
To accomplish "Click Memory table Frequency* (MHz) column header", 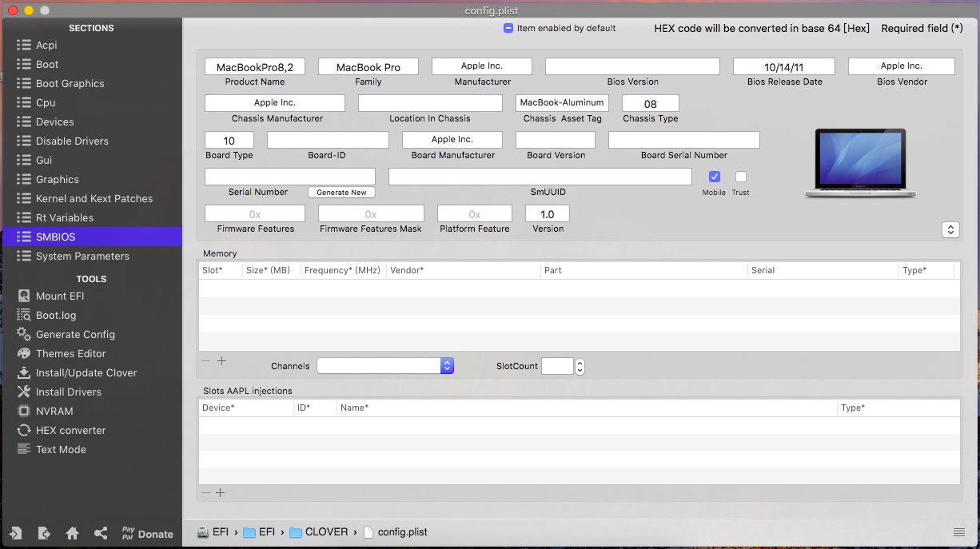I will (x=344, y=270).
